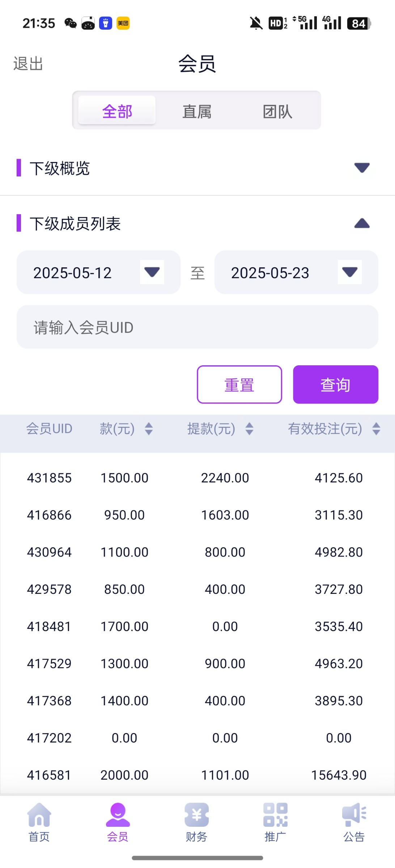395x868 pixels.
Task: Open the 公告 megaphone icon
Action: 354,815
